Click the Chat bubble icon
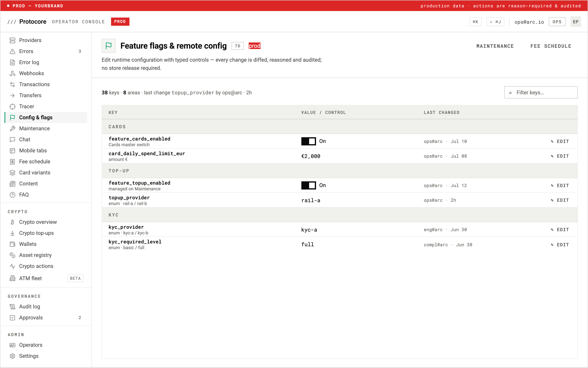This screenshot has width=588, height=368. point(12,139)
